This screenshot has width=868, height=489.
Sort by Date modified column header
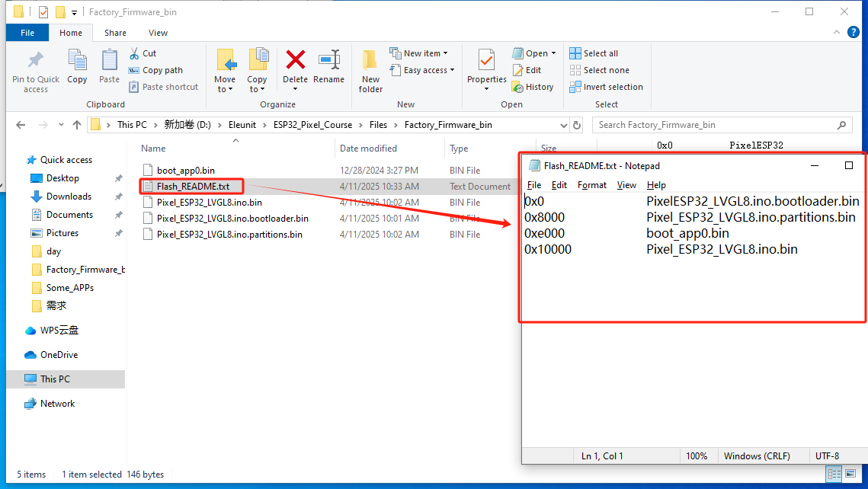pyautogui.click(x=368, y=149)
